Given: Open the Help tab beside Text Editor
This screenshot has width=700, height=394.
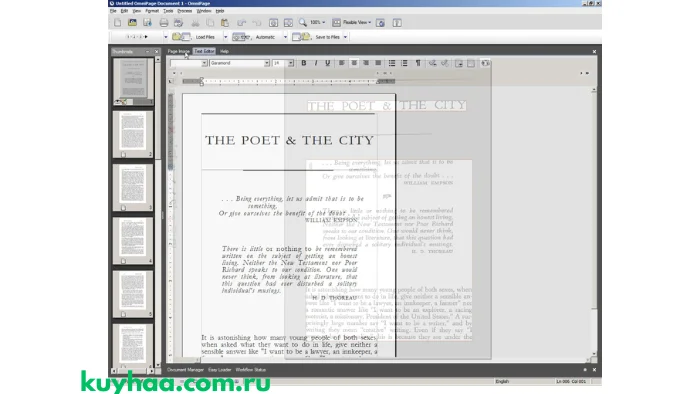Looking at the screenshot, I should click(224, 51).
